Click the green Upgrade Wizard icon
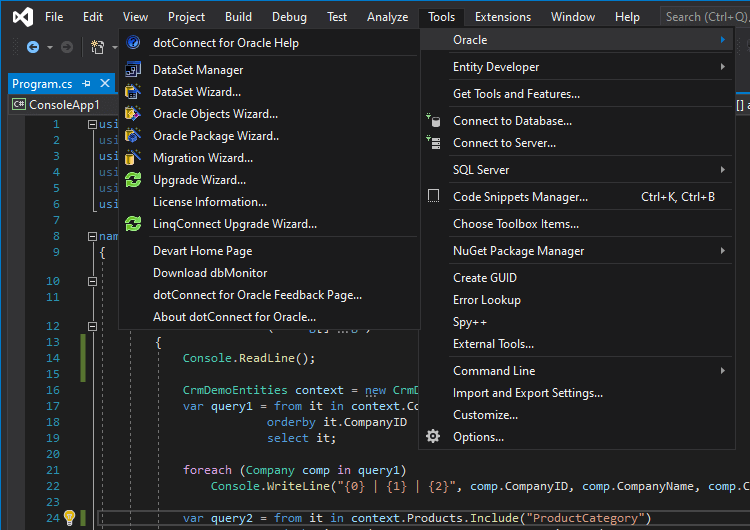The width and height of the screenshot is (750, 530). [x=133, y=180]
